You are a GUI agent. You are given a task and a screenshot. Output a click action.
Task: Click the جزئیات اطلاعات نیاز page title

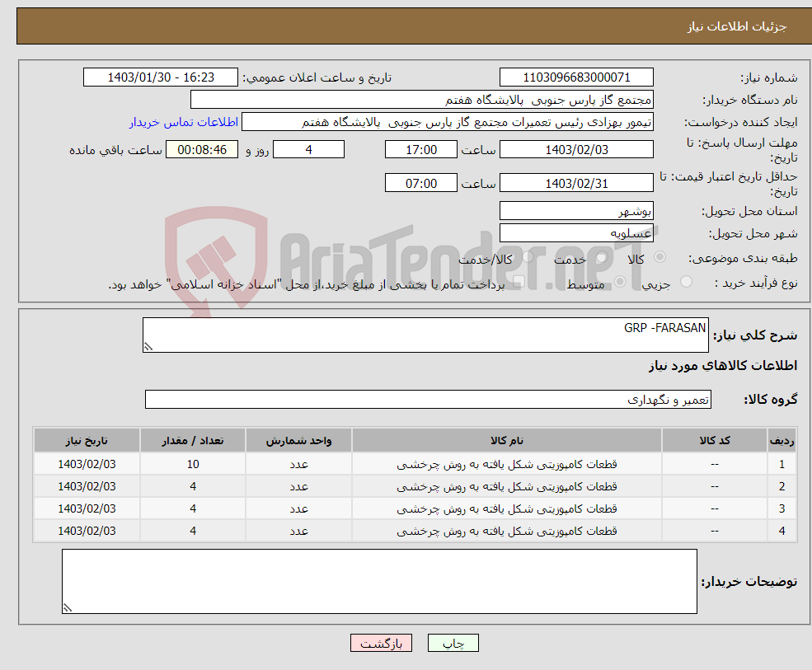(737, 26)
